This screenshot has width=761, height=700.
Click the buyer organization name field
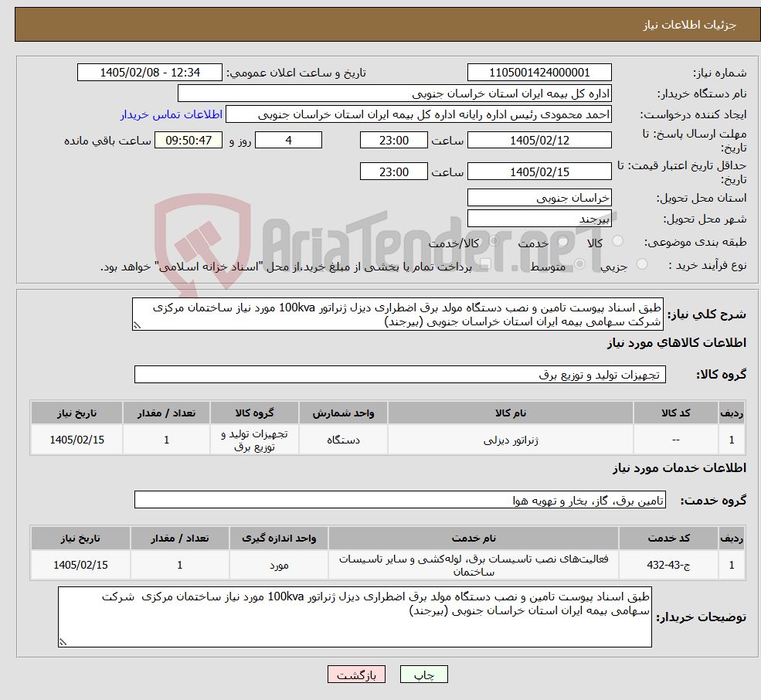395,93
